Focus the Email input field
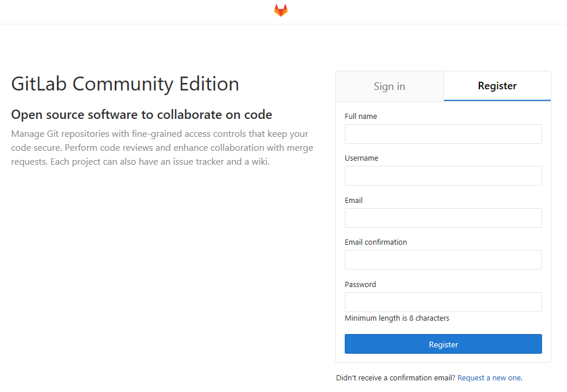Image resolution: width=567 pixels, height=392 pixels. 443,218
